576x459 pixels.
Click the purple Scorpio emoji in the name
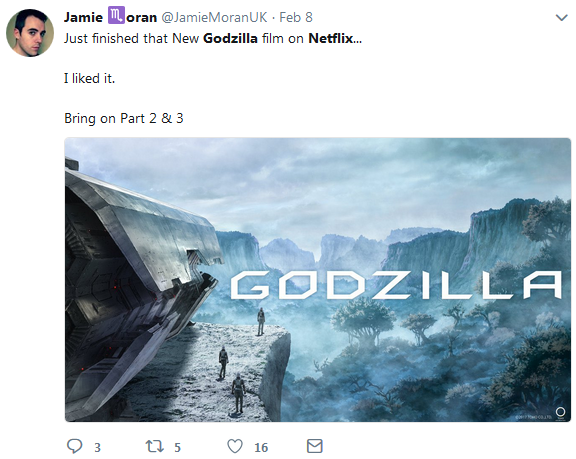click(x=116, y=16)
